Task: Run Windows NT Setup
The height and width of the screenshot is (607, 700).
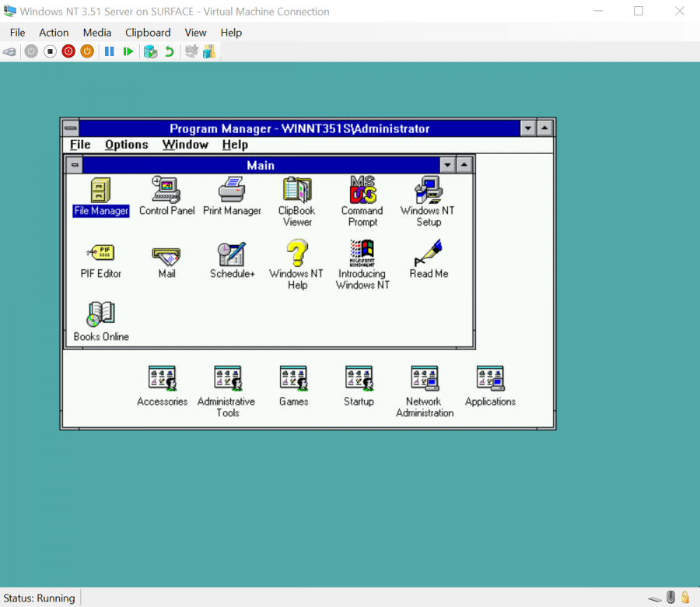Action: [x=427, y=191]
